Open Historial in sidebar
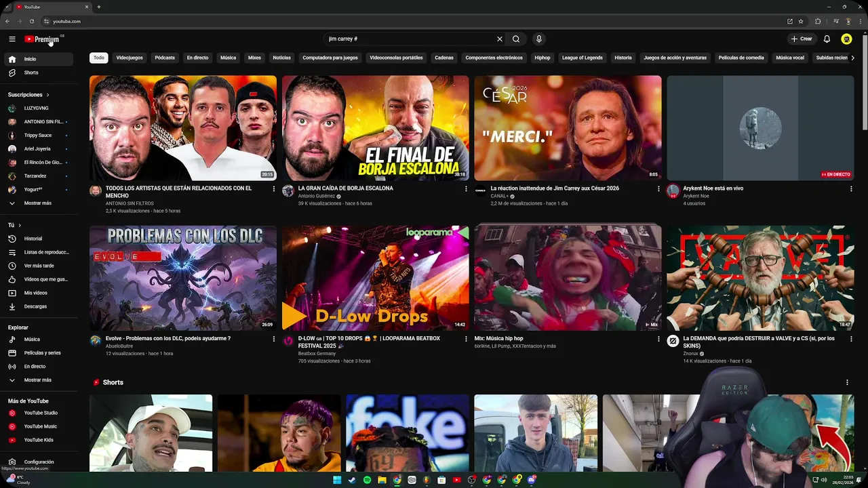 tap(37, 239)
